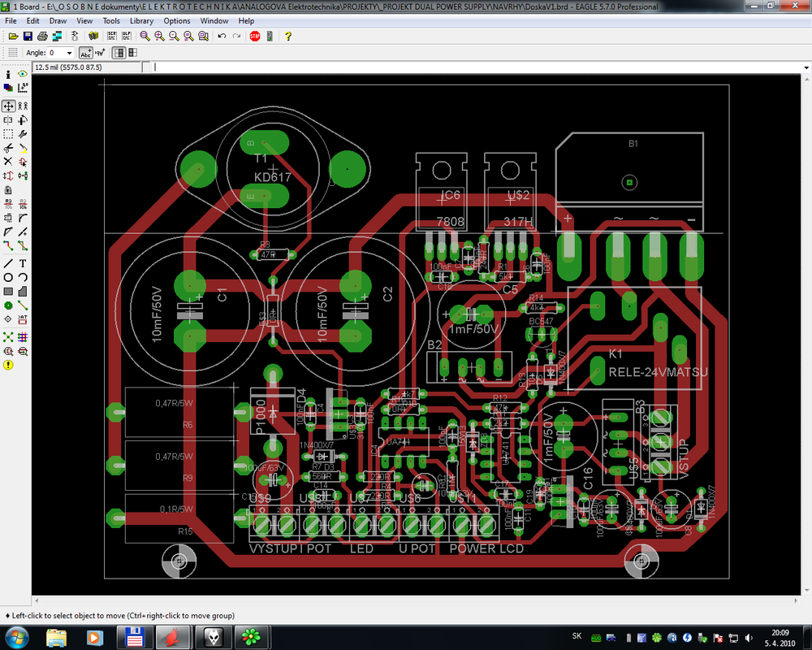Zoom to fit the board
This screenshot has height=650, width=812.
(x=145, y=36)
